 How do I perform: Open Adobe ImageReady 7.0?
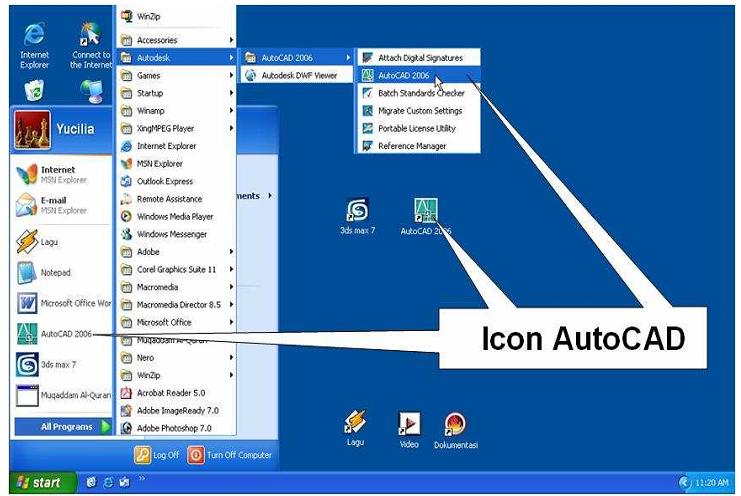(x=177, y=410)
